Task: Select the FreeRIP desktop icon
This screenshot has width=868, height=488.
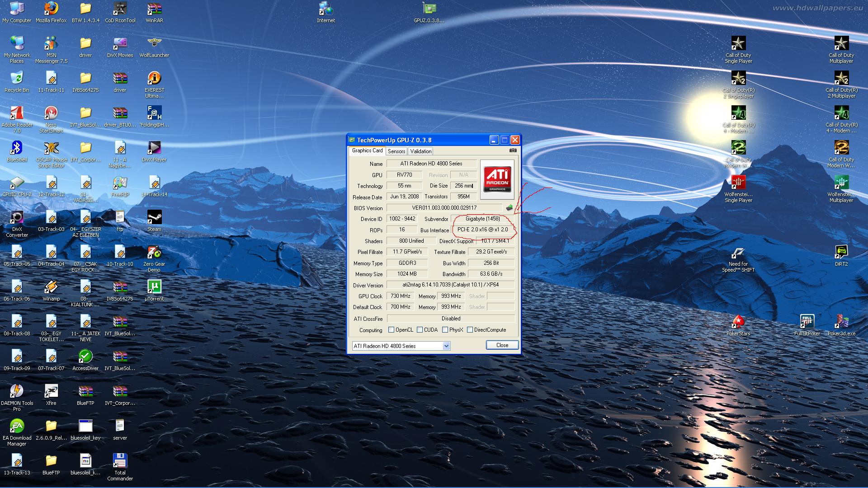Action: tap(120, 186)
